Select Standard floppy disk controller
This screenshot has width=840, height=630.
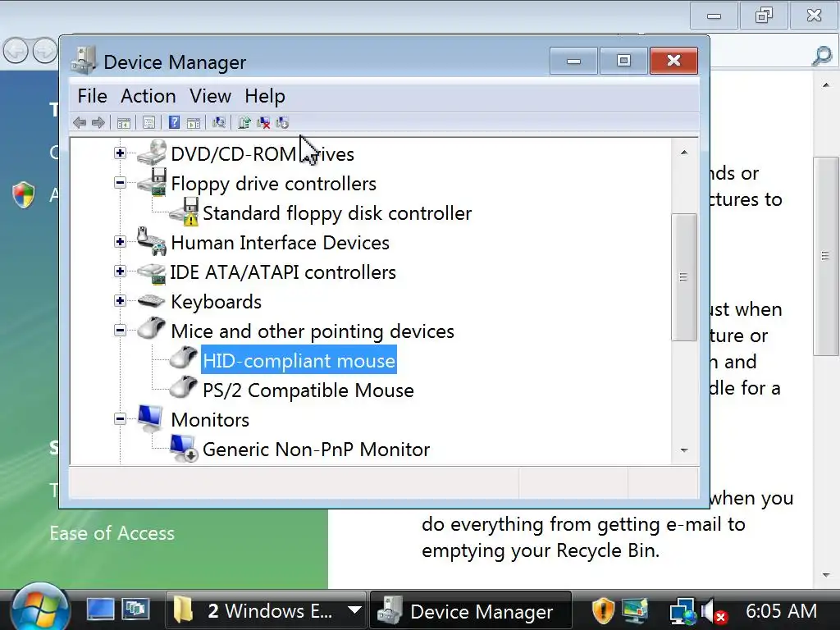tap(337, 213)
